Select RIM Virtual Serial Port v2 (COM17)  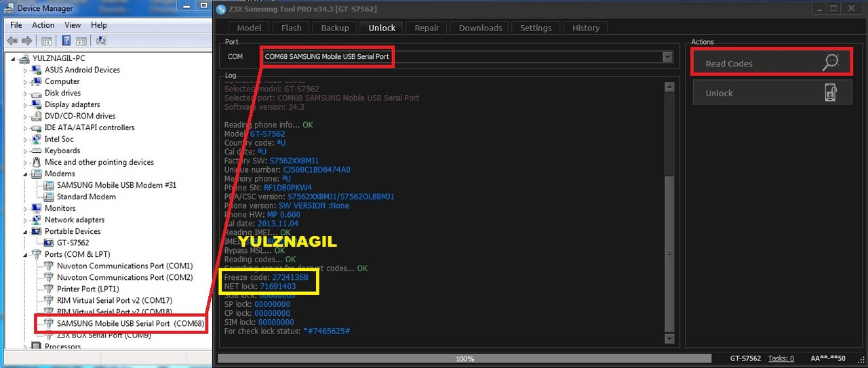pyautogui.click(x=114, y=300)
